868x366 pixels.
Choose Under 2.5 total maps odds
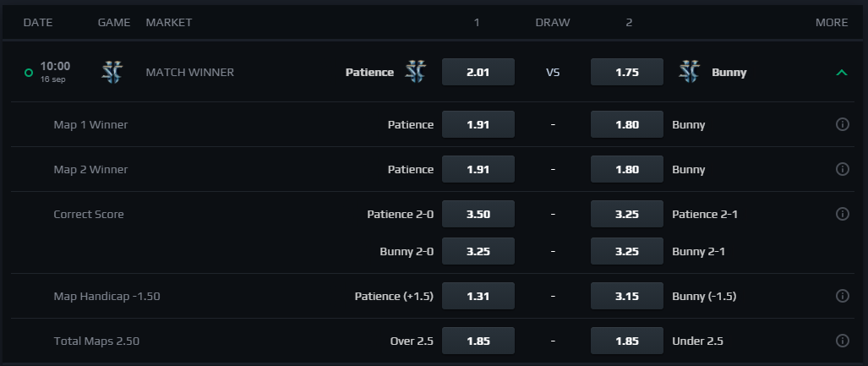pos(626,341)
